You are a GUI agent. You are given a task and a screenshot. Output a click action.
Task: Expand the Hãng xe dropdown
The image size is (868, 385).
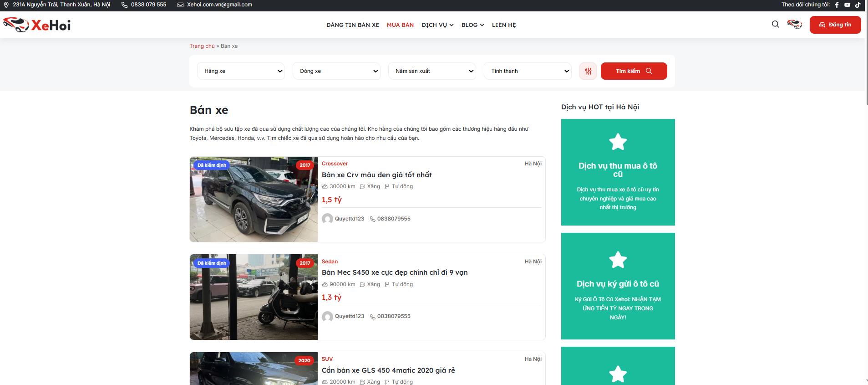coord(241,71)
